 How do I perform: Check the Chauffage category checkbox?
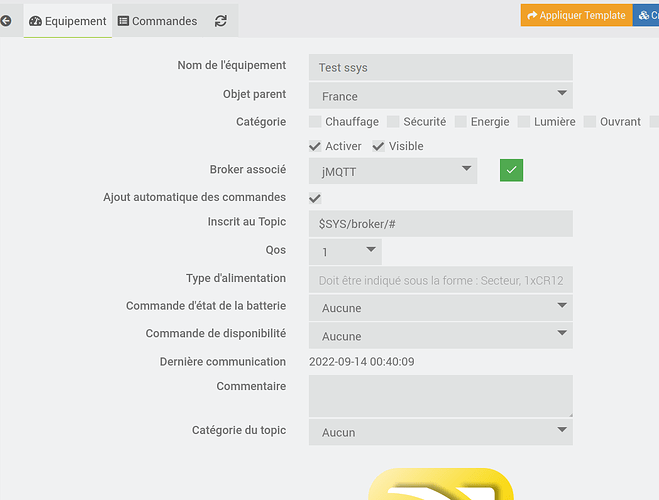(x=315, y=122)
